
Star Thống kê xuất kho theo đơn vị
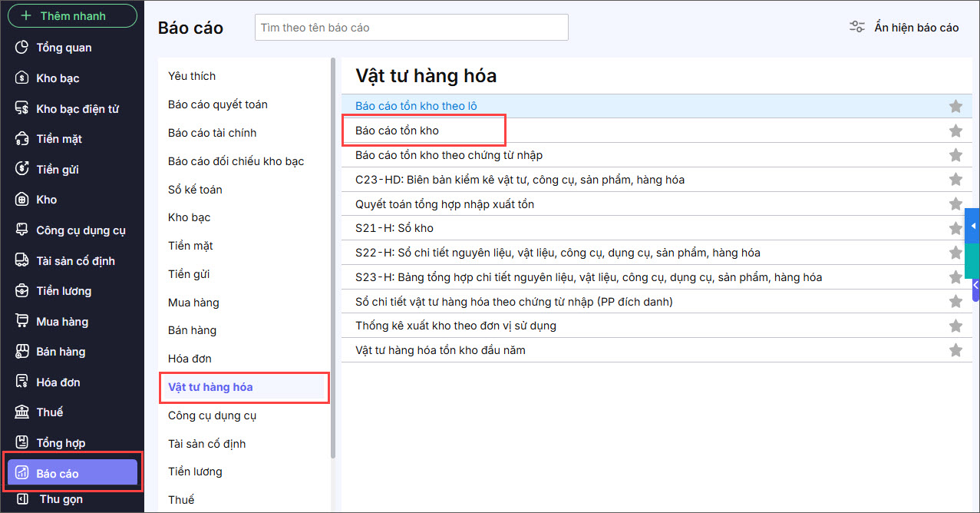pos(955,326)
